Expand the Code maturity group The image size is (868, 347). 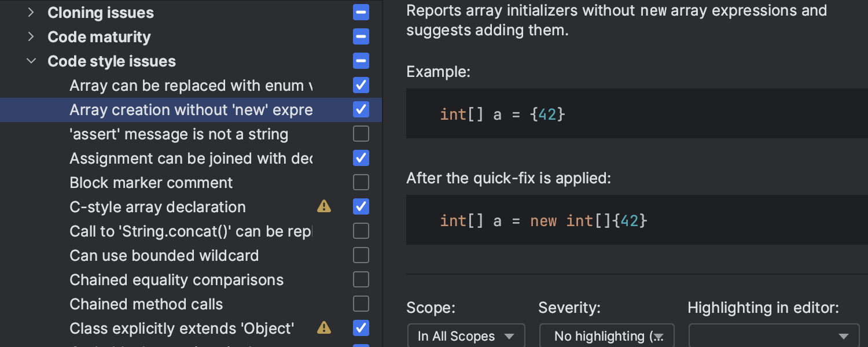pos(31,36)
